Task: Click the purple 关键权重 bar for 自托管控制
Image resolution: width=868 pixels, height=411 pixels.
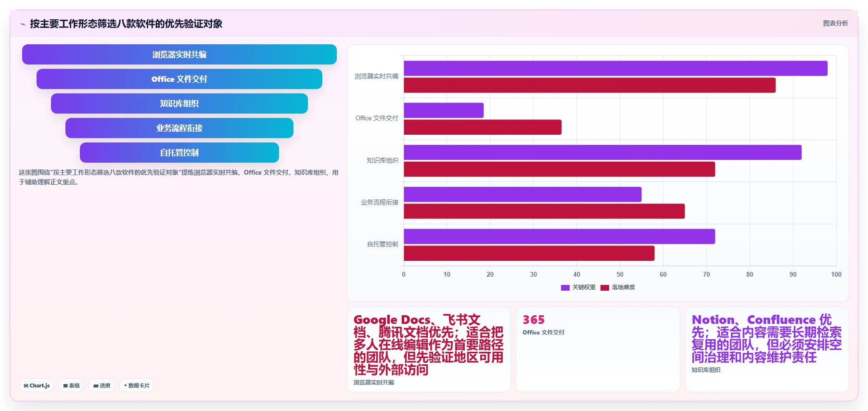Action: (x=559, y=236)
